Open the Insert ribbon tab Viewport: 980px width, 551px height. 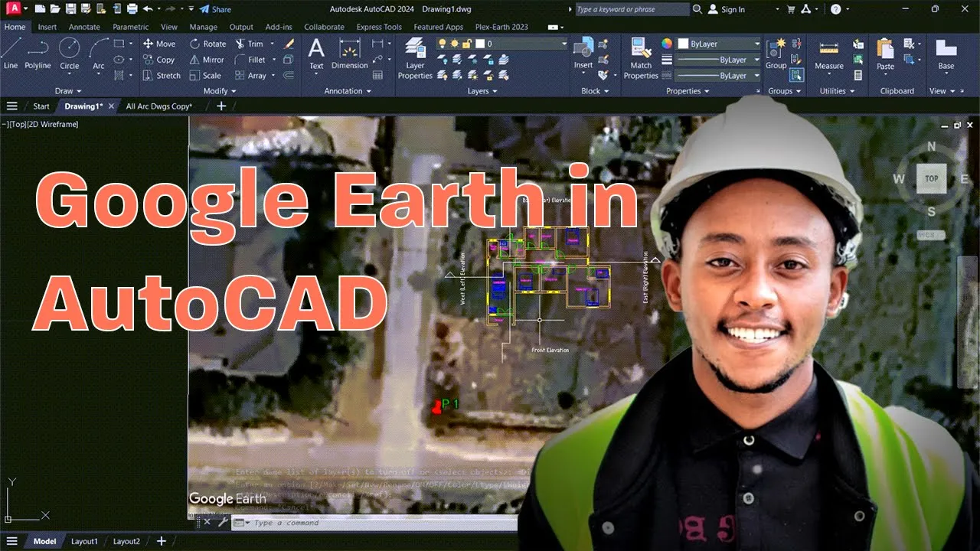pos(47,27)
